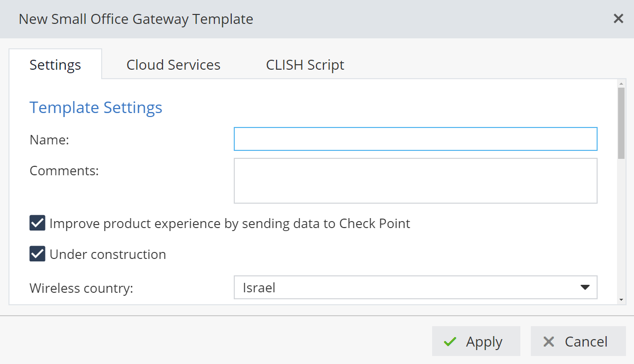Viewport: 634px width, 364px height.
Task: Click the Cancel button
Action: [578, 342]
